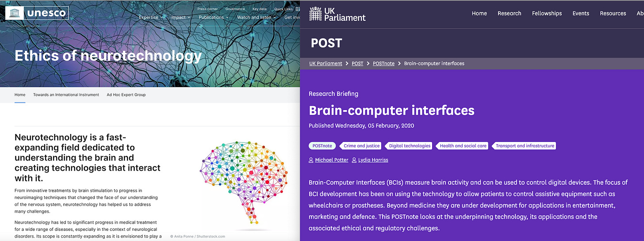Click the Research Briefing label
Image resolution: width=644 pixels, height=241 pixels.
[x=333, y=94]
